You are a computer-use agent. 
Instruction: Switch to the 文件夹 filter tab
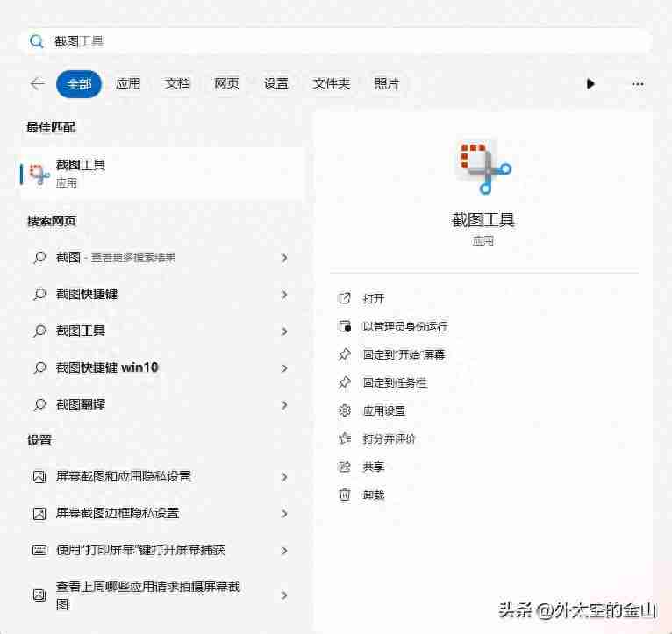pyautogui.click(x=331, y=84)
